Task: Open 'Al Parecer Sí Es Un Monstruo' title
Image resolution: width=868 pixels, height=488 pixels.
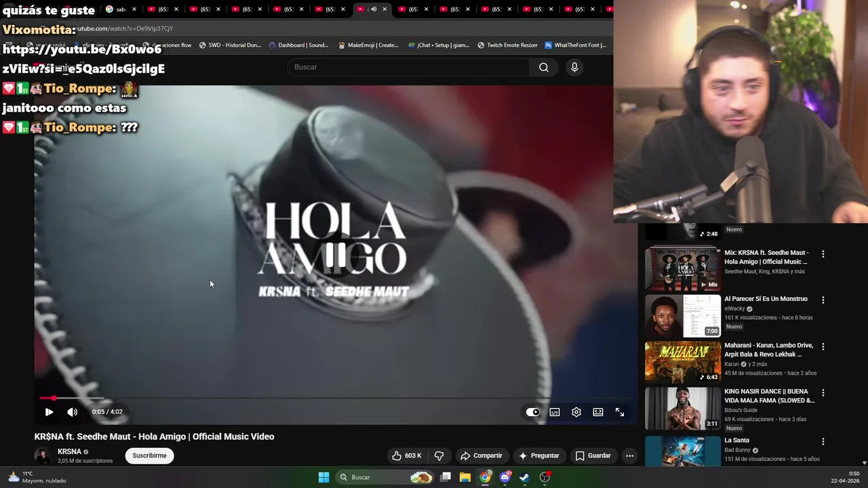Action: [766, 299]
